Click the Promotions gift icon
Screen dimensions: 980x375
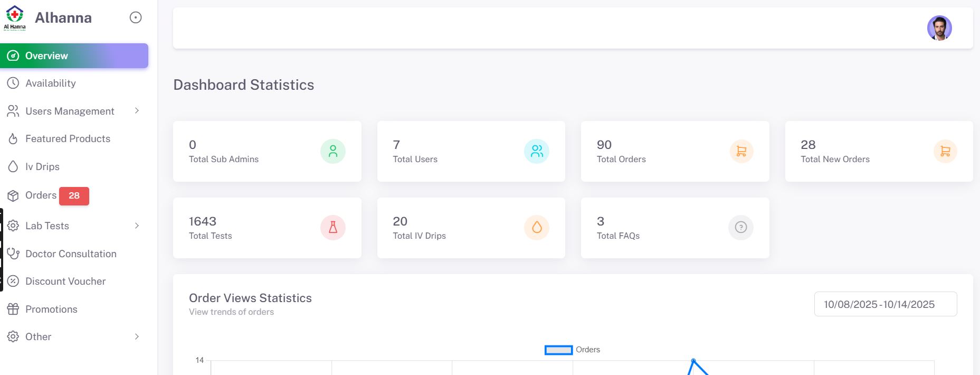click(x=13, y=310)
